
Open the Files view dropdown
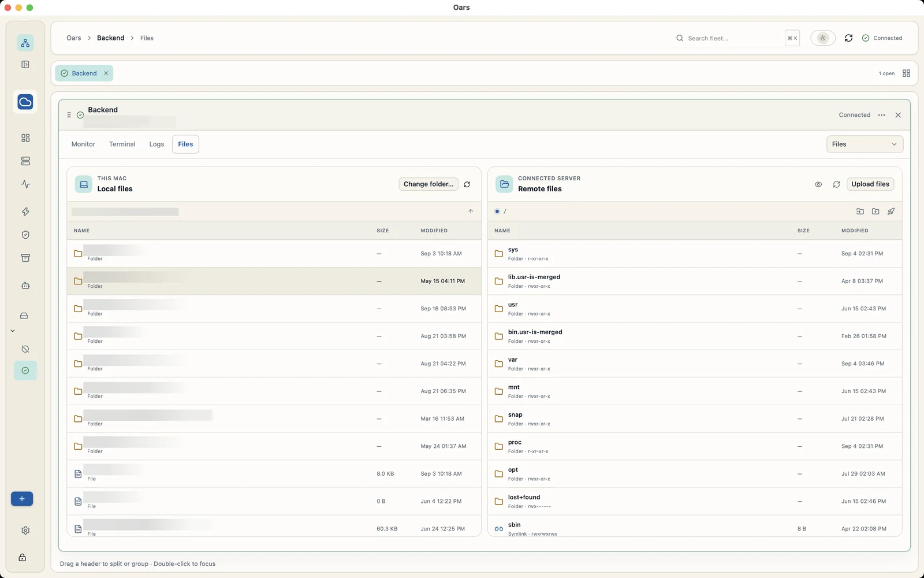click(865, 144)
